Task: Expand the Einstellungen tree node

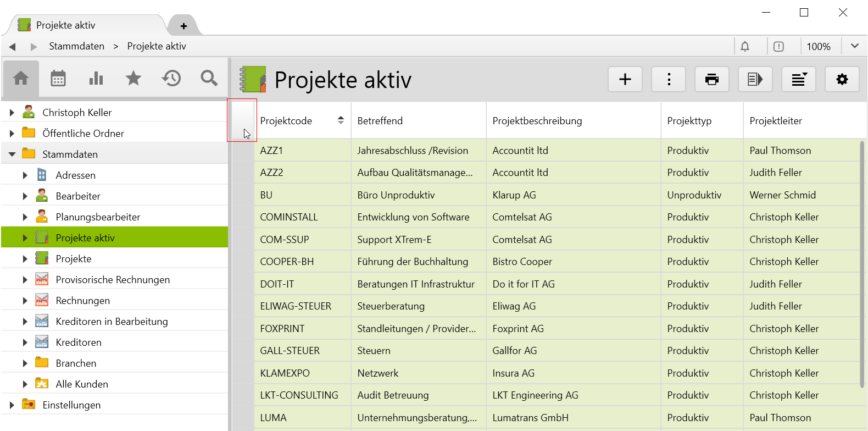Action: 12,405
